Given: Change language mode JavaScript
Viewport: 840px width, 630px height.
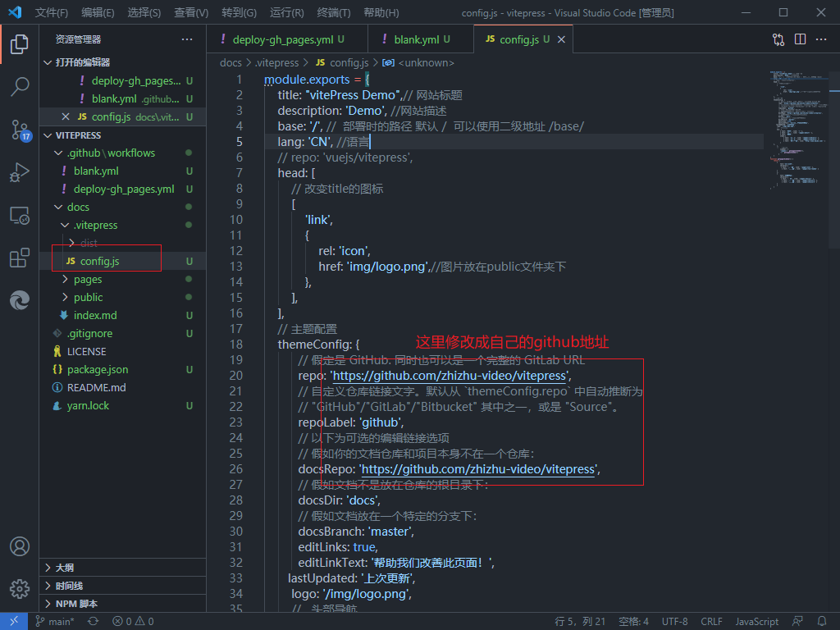Looking at the screenshot, I should click(756, 622).
